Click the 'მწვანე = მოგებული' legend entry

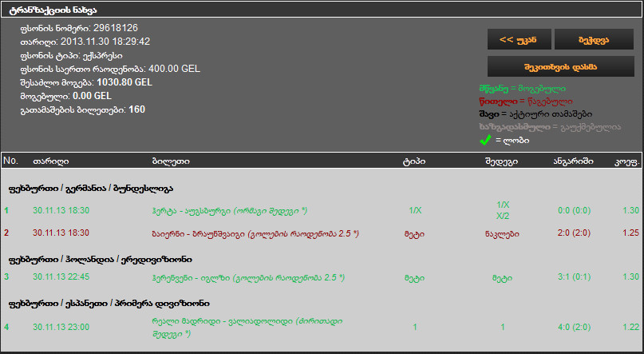522,89
